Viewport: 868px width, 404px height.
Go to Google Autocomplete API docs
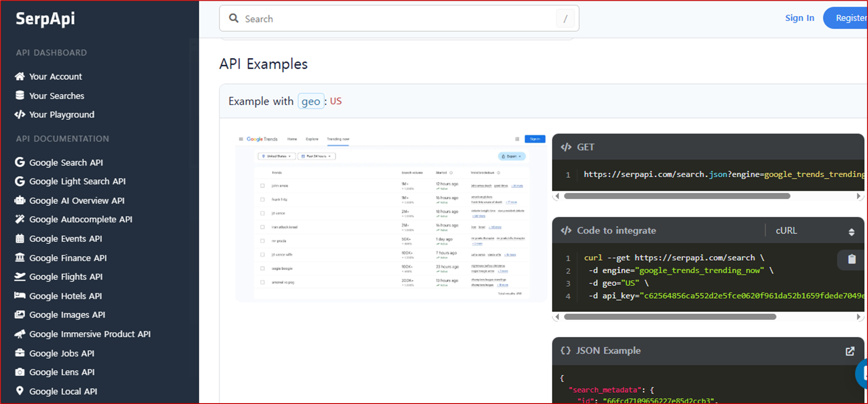click(x=81, y=220)
